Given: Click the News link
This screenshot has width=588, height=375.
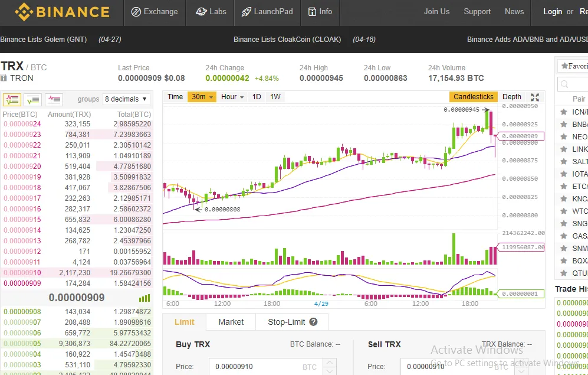Looking at the screenshot, I should pos(514,12).
